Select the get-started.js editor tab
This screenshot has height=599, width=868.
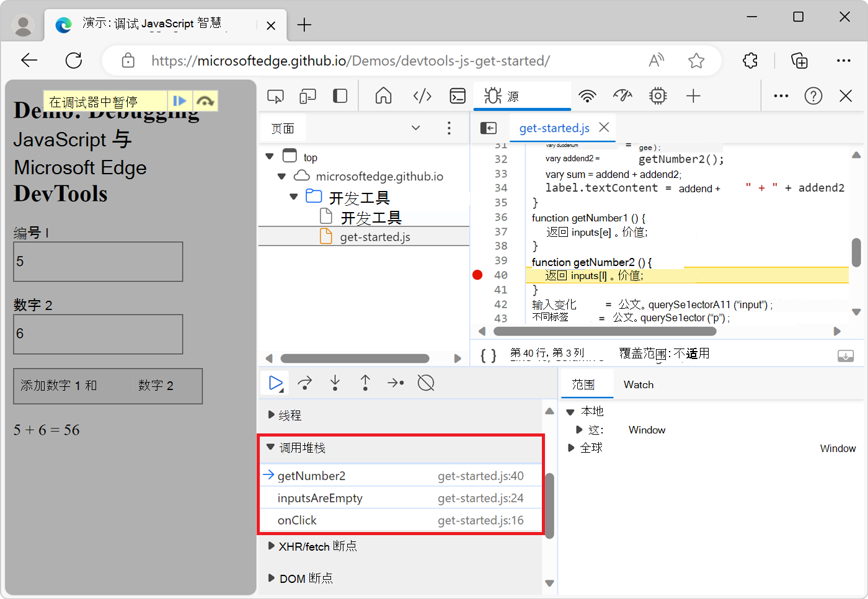tap(554, 128)
